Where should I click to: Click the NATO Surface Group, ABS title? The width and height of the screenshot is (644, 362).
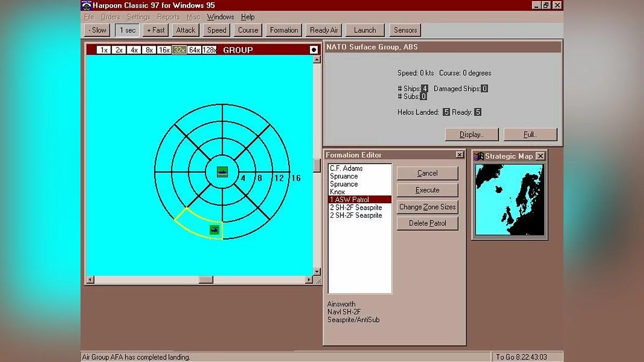[x=372, y=47]
